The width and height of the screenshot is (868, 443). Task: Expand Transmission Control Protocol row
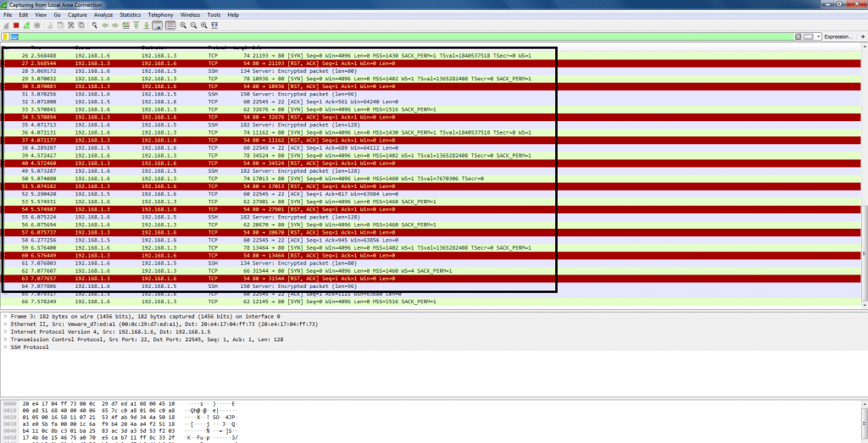pos(6,340)
